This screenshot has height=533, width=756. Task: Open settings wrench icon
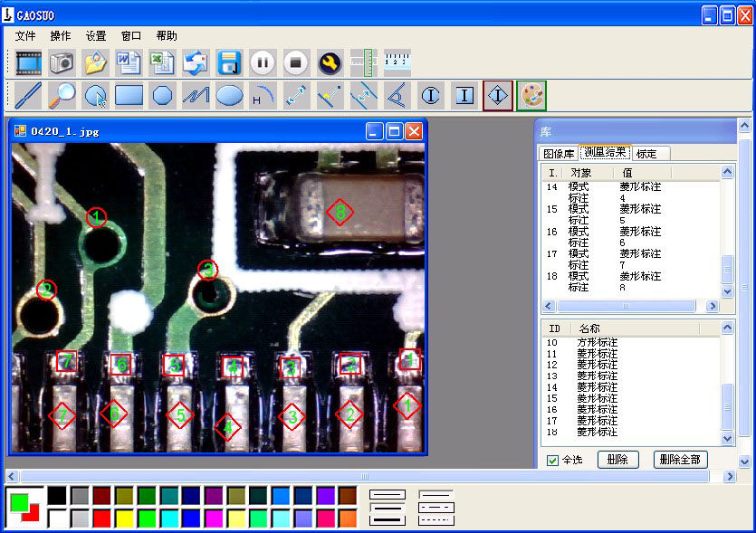330,62
